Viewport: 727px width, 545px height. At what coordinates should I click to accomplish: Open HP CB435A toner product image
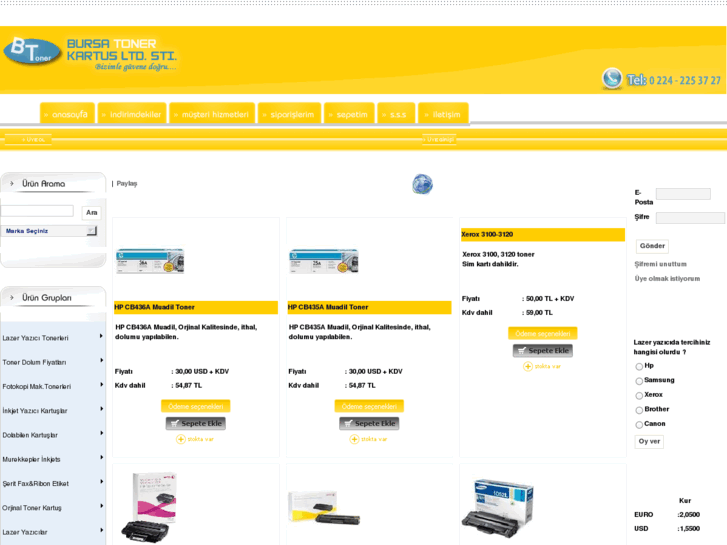point(324,261)
